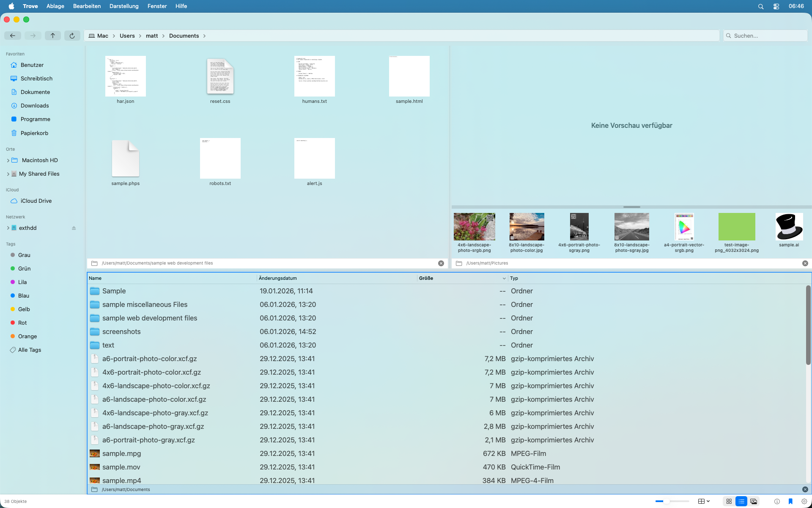The height and width of the screenshot is (508, 812).
Task: Open the Ablage menu
Action: pyautogui.click(x=55, y=6)
